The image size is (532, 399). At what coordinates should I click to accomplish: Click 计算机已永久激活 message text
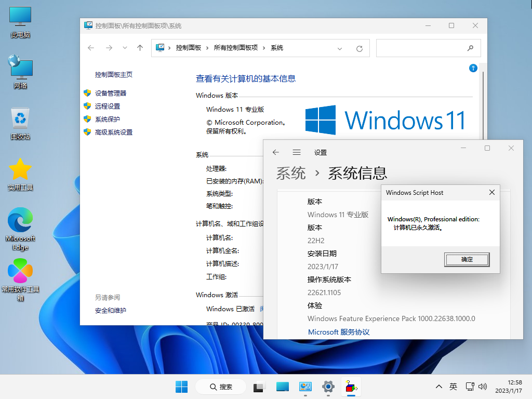(418, 228)
